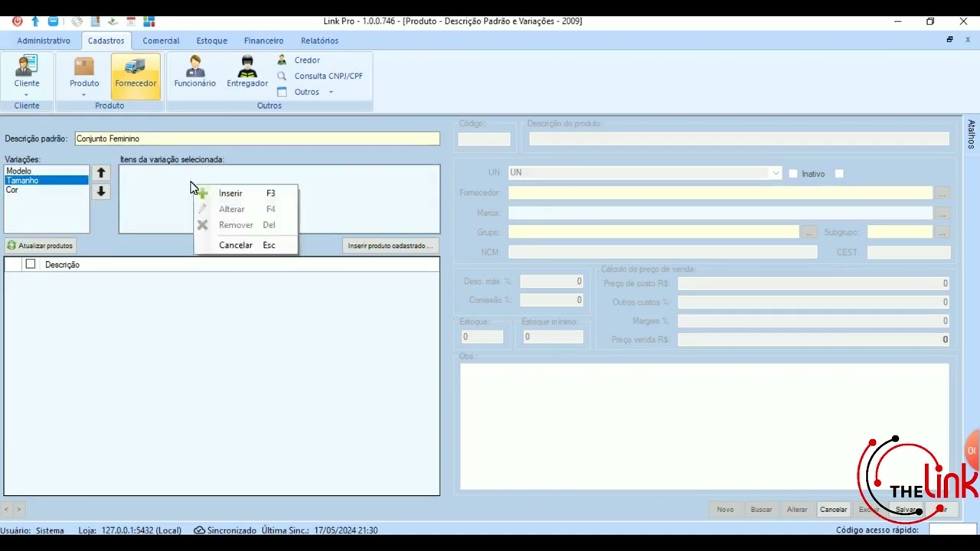Click the Buscar button
The width and height of the screenshot is (980, 551).
coord(761,509)
